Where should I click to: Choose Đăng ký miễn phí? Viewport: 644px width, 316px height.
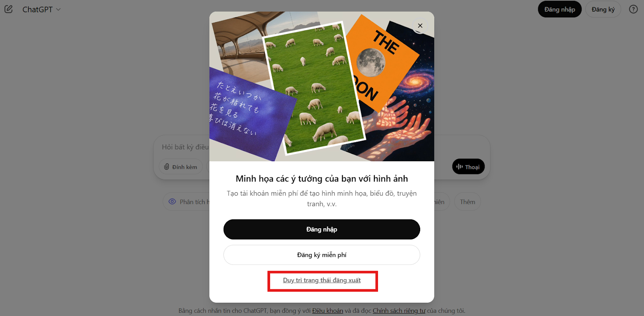(x=322, y=255)
